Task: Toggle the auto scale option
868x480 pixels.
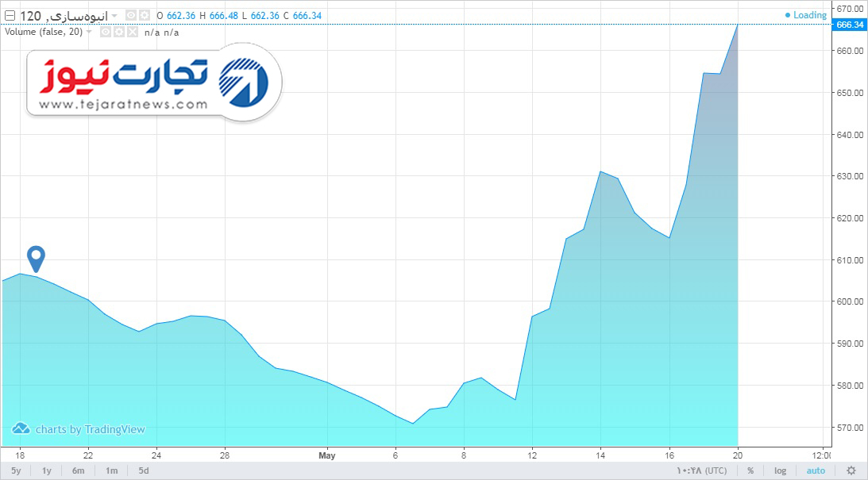Action: (x=816, y=470)
